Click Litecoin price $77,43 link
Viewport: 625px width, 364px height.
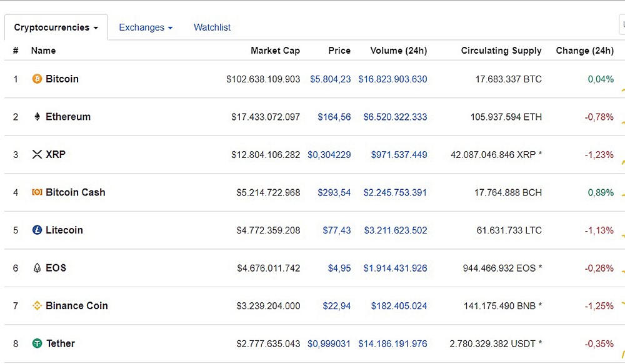click(336, 230)
